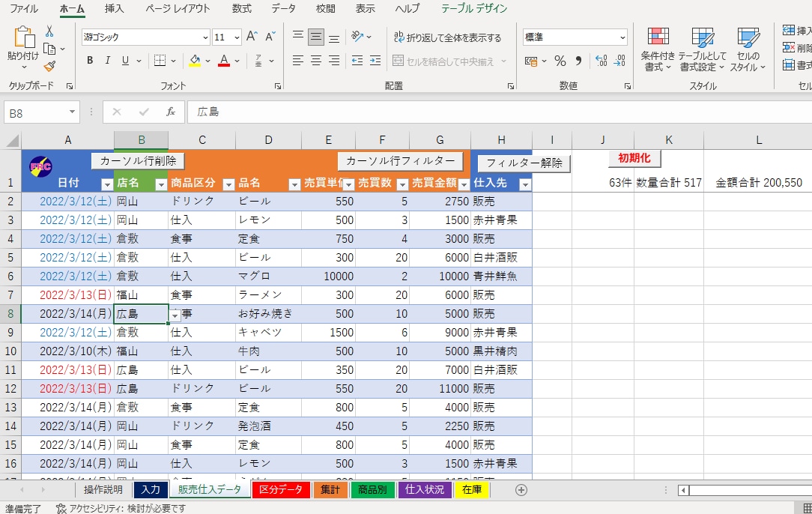Add a new sheet with plus icon

(x=521, y=490)
